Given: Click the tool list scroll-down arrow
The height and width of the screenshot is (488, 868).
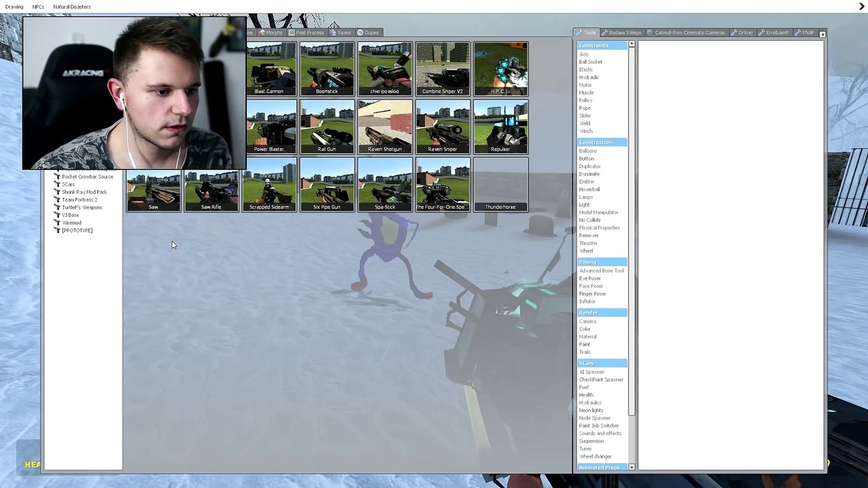Looking at the screenshot, I should 631,467.
